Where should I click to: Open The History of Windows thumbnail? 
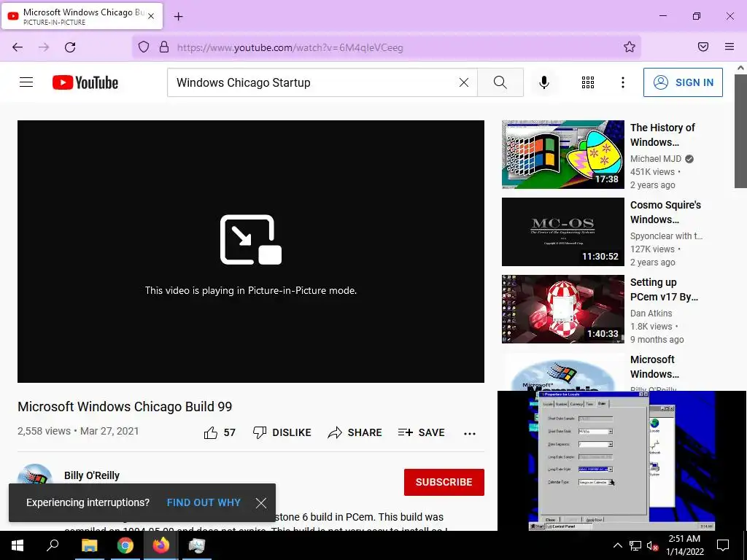pyautogui.click(x=562, y=155)
